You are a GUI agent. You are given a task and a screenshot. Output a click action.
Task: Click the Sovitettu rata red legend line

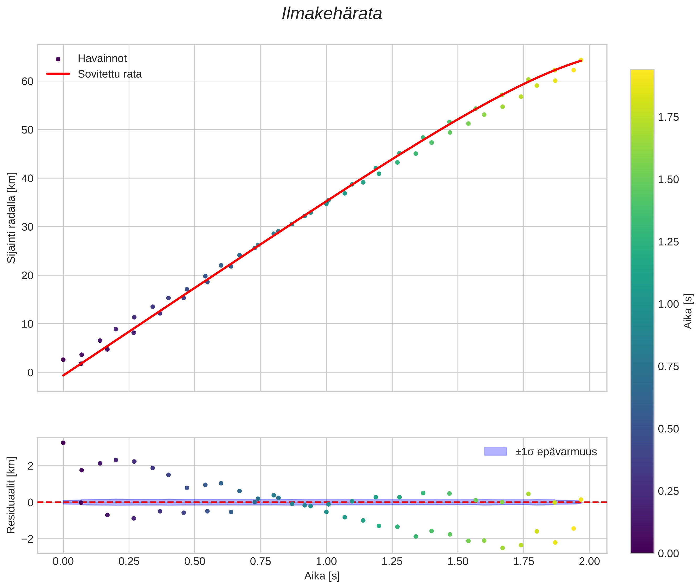pos(58,74)
